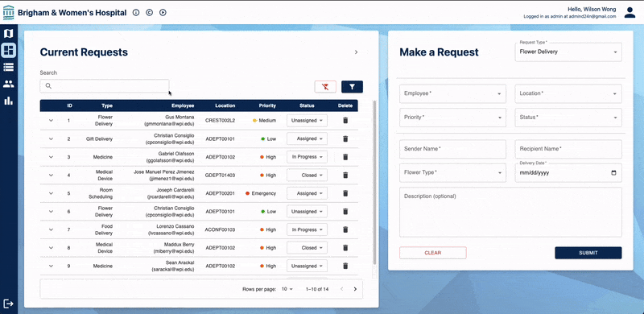Sort table by Type column header

[x=107, y=105]
